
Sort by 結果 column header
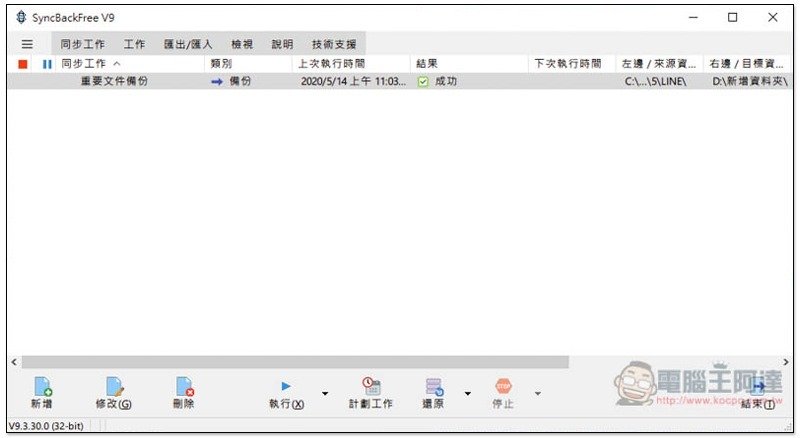469,64
